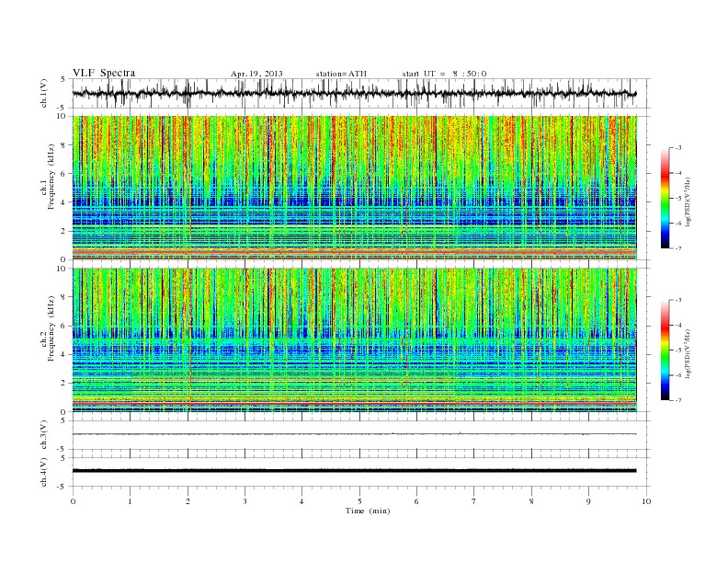
Task: Click the upper PSD color scale bar
Action: (665, 198)
